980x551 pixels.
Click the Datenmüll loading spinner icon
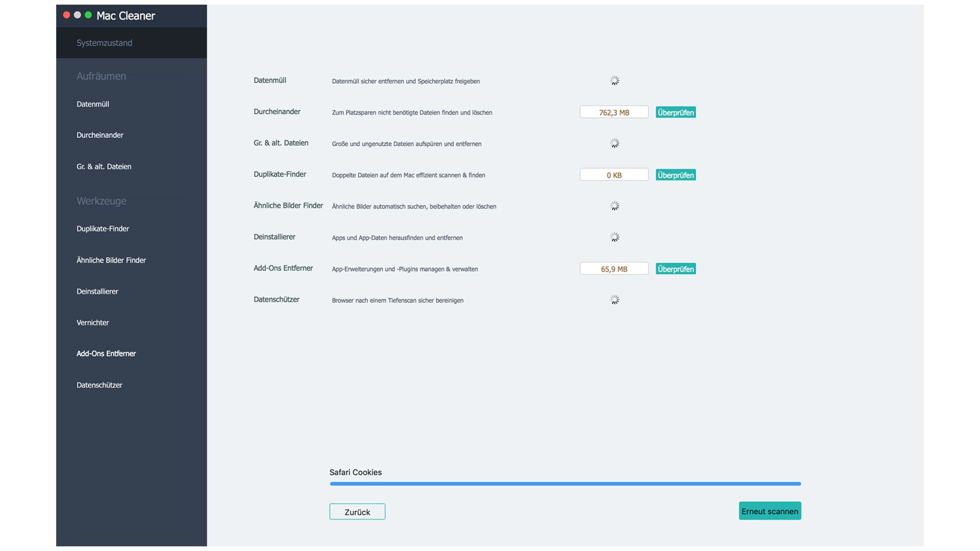click(615, 81)
